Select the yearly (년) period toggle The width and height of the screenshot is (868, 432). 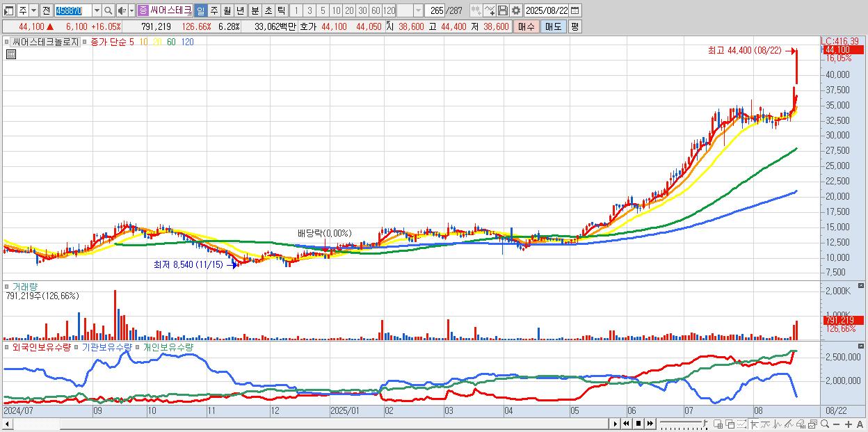(240, 10)
